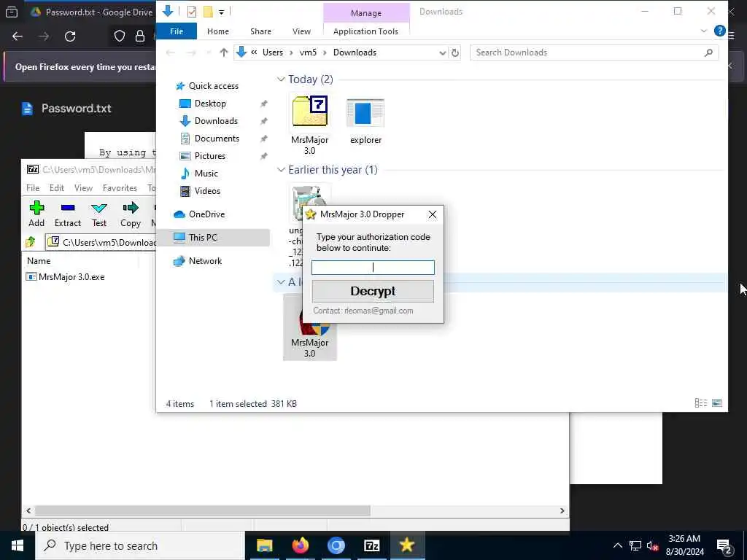Switch to large icons view in Explorer

[717, 403]
